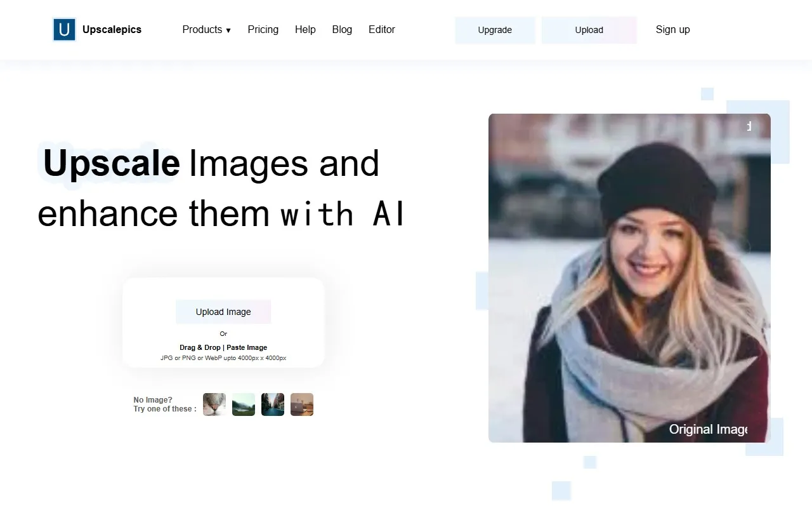Select the laptop sample image
This screenshot has width=812, height=508.
pyautogui.click(x=302, y=404)
